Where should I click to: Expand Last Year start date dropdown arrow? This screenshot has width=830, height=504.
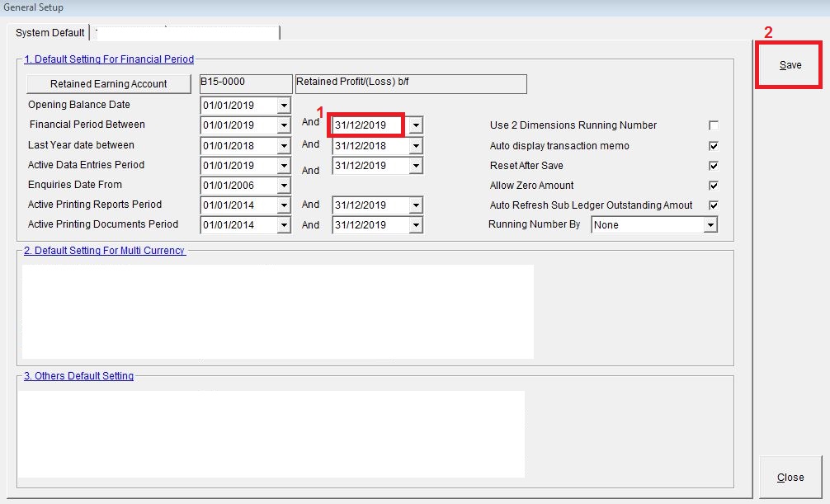pos(284,146)
